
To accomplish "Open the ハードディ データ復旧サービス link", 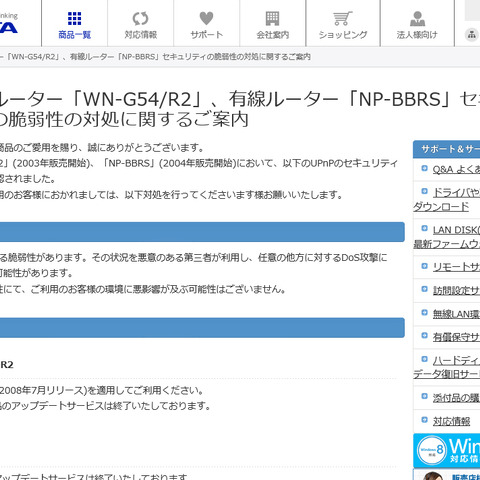I will (x=446, y=367).
